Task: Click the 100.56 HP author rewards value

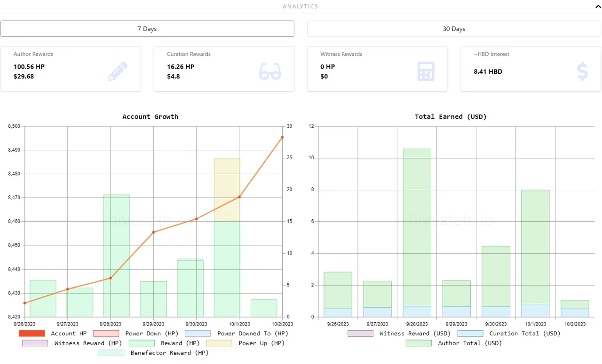Action: pos(29,67)
